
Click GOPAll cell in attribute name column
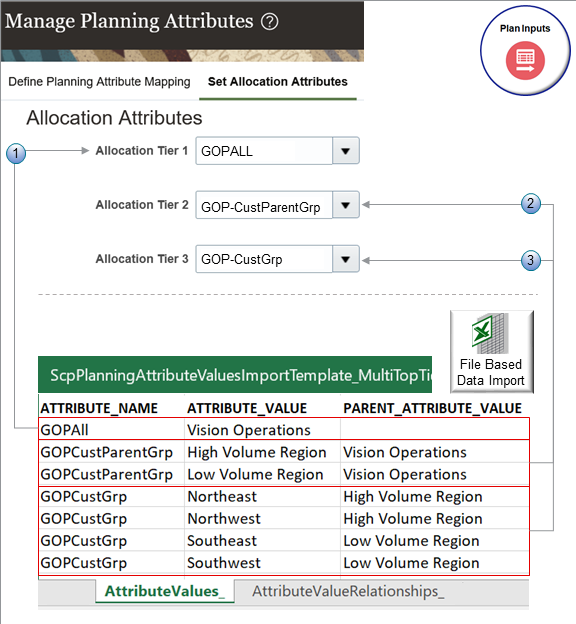(x=111, y=430)
